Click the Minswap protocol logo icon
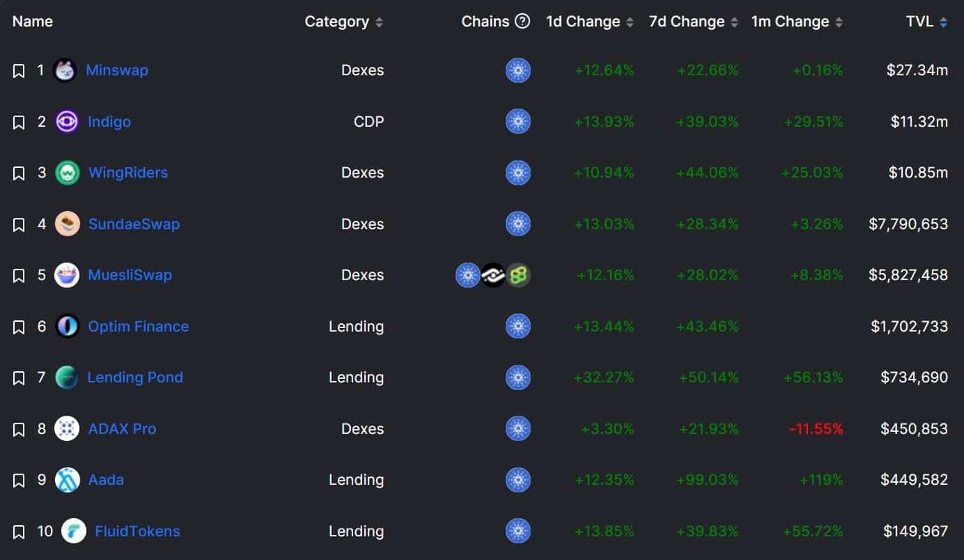This screenshot has height=560, width=964. click(65, 70)
